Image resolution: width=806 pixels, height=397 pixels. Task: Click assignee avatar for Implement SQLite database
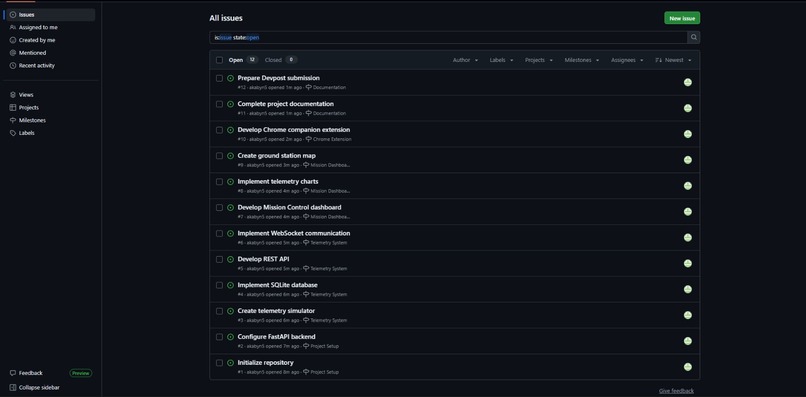click(687, 290)
